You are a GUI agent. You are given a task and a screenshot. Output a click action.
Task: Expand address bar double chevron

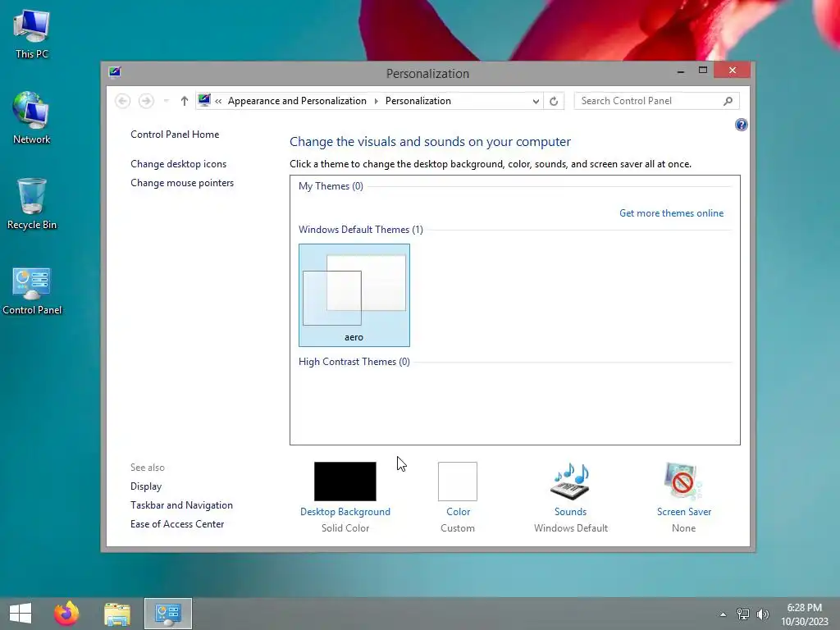(218, 101)
